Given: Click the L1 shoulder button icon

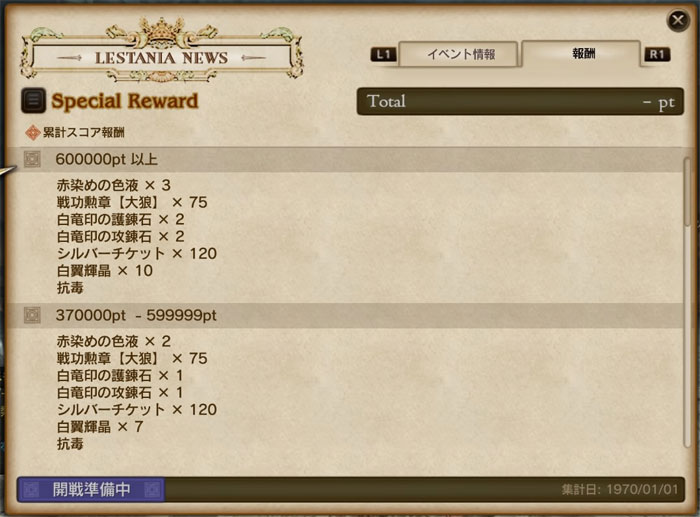Looking at the screenshot, I should point(383,54).
